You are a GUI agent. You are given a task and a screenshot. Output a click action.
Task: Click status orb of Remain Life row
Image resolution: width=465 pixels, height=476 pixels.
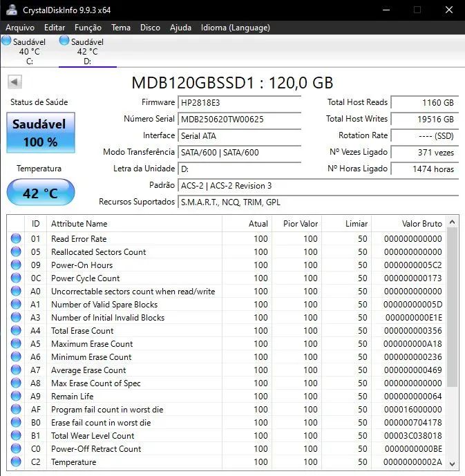coord(16,396)
